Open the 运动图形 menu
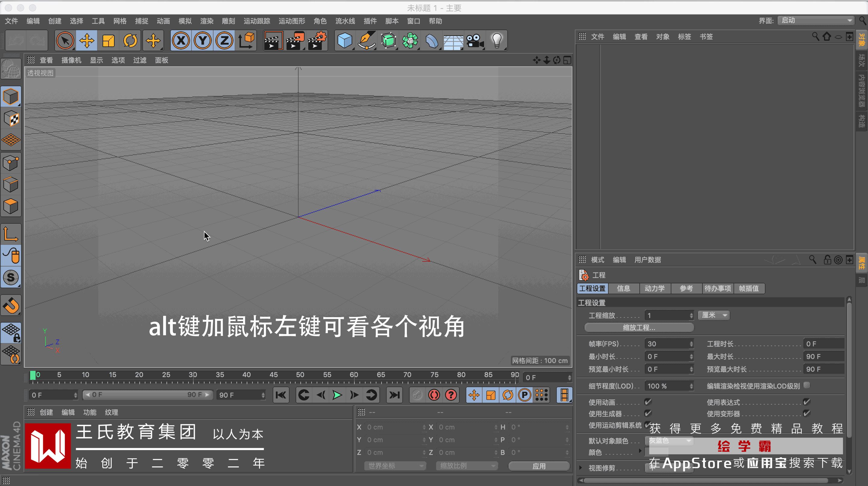This screenshot has width=868, height=486. click(x=291, y=21)
